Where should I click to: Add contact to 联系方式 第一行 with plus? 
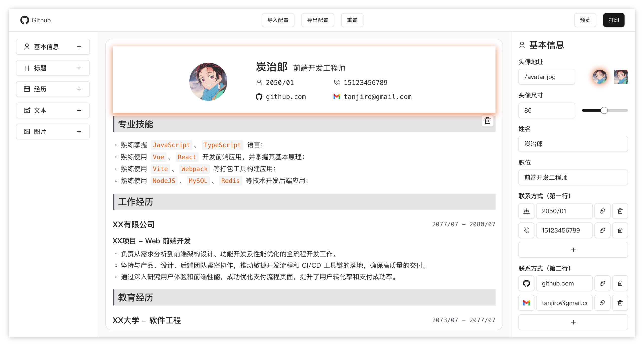pos(573,250)
